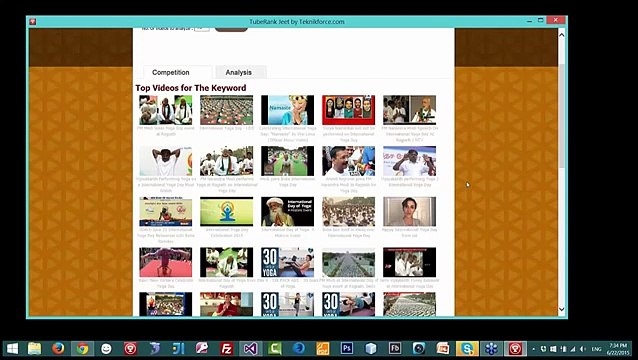Open the 3D box taskbar icon
This screenshot has height=360, width=638.
(371, 349)
